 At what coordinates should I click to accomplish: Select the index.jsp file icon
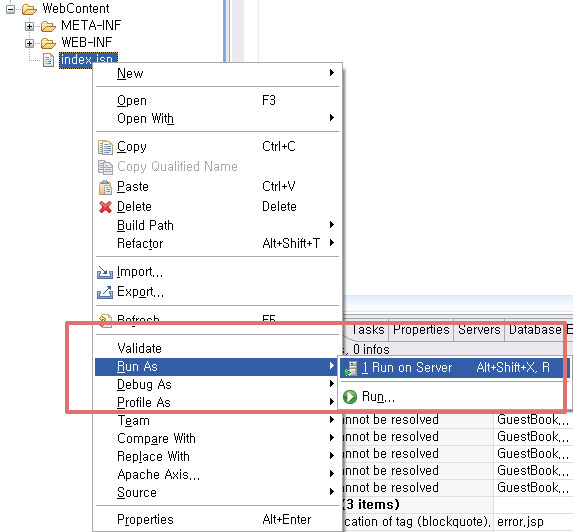48,60
